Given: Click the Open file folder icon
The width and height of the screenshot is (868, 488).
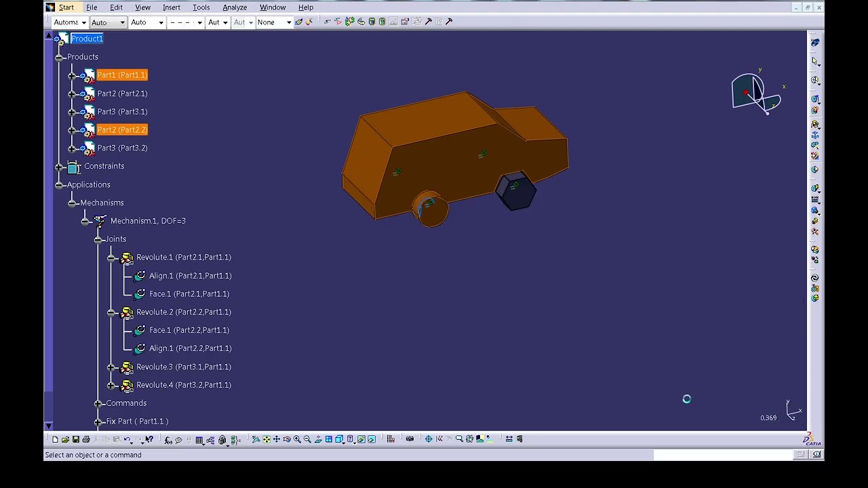Looking at the screenshot, I should [x=65, y=439].
